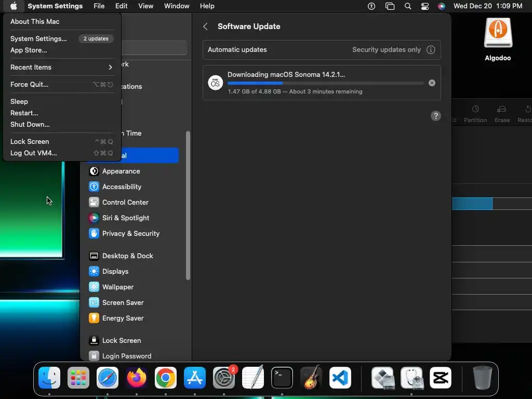Viewport: 532px width, 399px height.
Task: Click Security updates only setting
Action: pyautogui.click(x=387, y=50)
